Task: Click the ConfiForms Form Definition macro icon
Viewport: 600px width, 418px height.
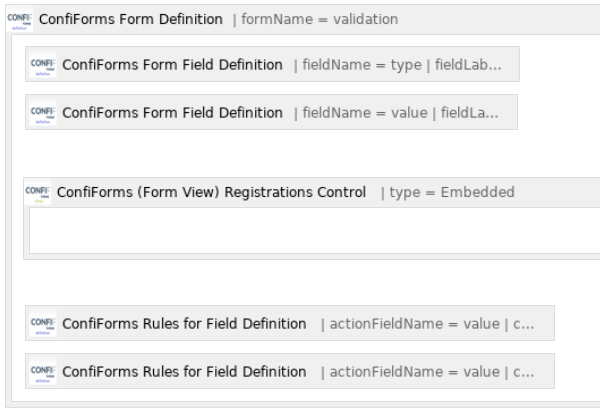Action: (x=20, y=19)
